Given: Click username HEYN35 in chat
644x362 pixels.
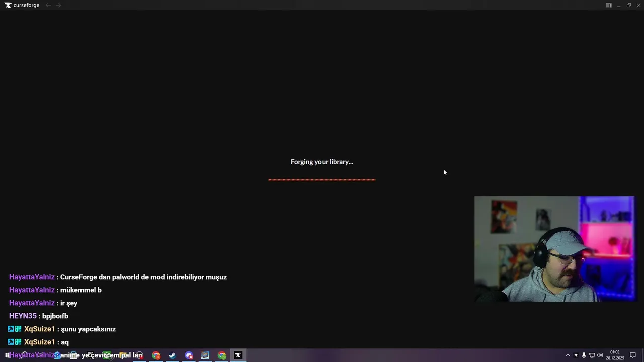Looking at the screenshot, I should tap(23, 316).
